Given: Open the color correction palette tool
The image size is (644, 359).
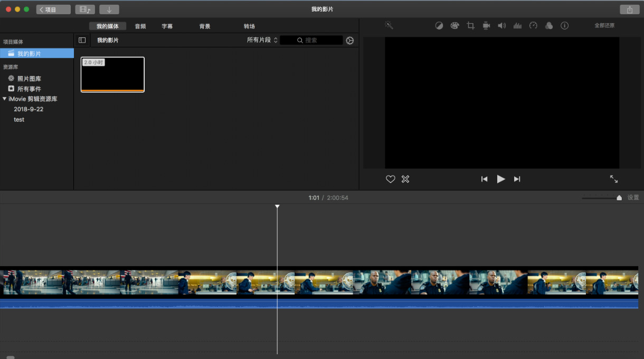Looking at the screenshot, I should pyautogui.click(x=454, y=25).
